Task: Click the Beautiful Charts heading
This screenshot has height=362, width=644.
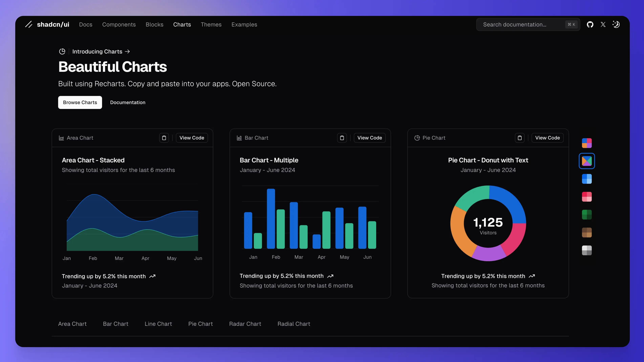Action: pyautogui.click(x=113, y=67)
